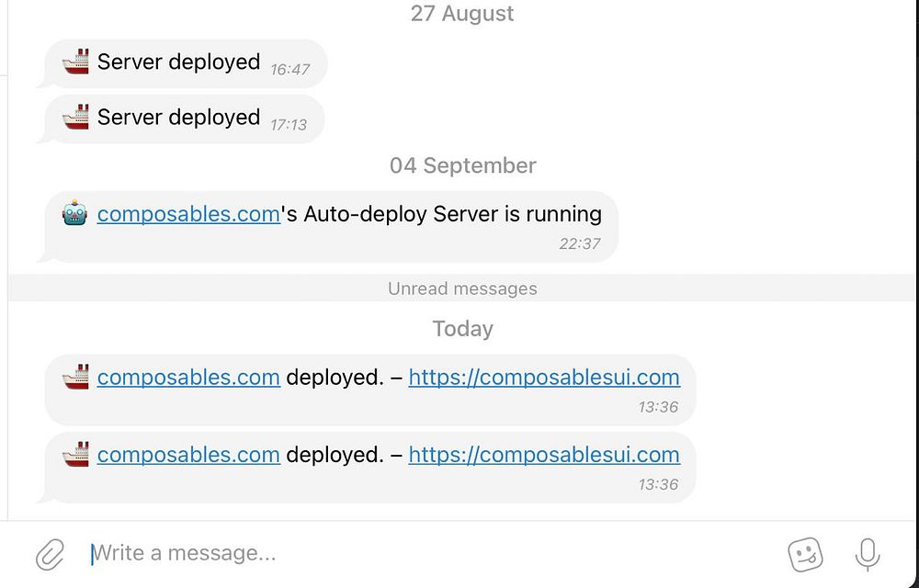Click ship emoji in first Today message
Viewport: 919px width, 588px height.
point(75,377)
